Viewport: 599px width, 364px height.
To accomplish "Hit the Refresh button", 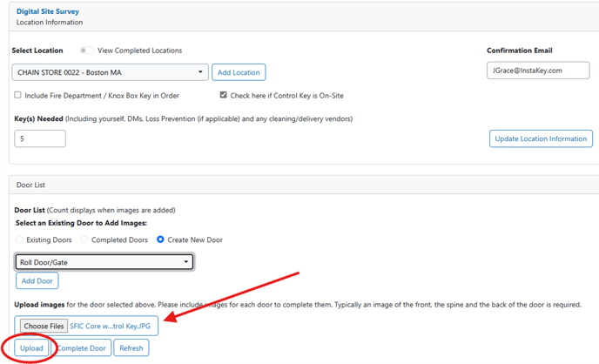I will tap(131, 348).
